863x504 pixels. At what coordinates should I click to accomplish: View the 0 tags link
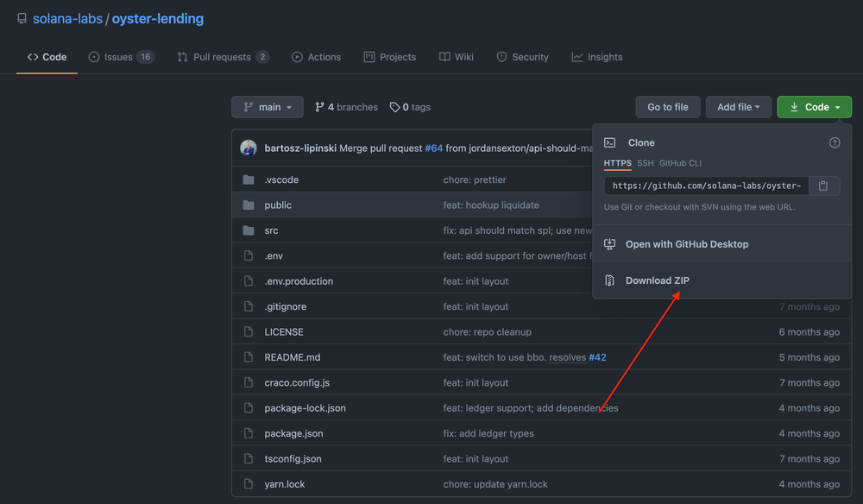(410, 107)
